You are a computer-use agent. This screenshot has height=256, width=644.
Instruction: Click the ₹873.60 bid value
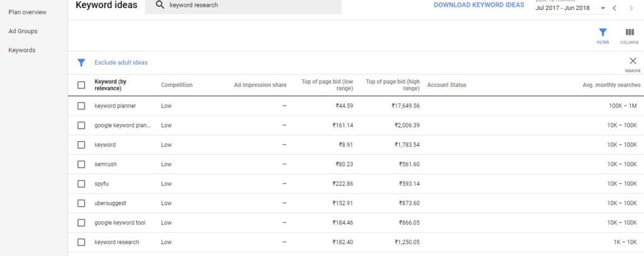[x=409, y=203]
